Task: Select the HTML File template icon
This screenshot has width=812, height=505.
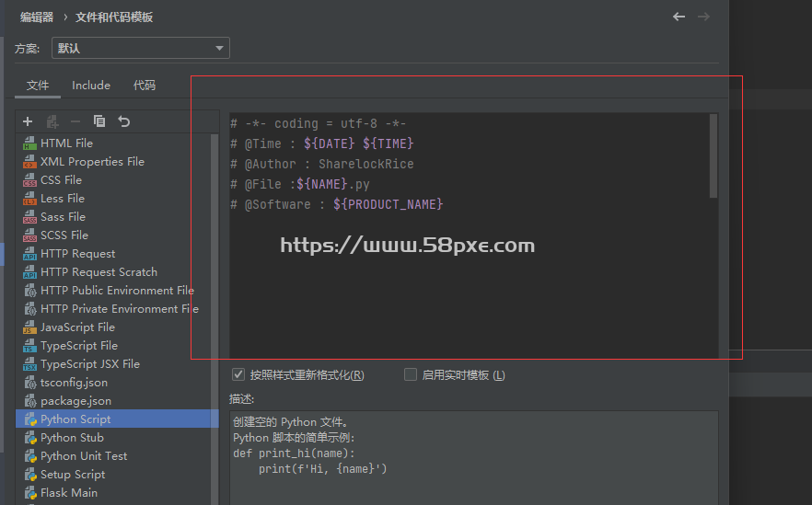Action: [x=30, y=143]
